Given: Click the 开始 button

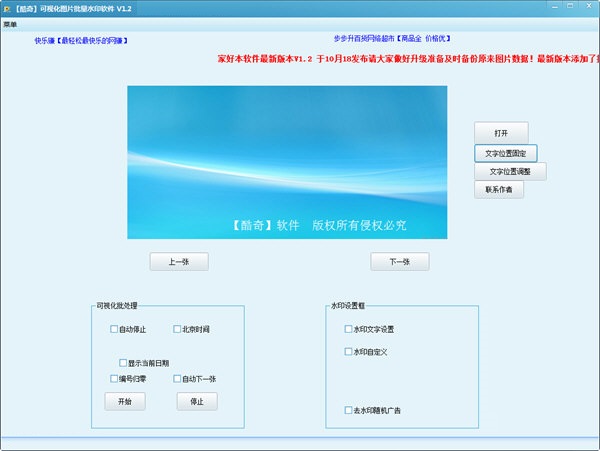Looking at the screenshot, I should point(125,401).
